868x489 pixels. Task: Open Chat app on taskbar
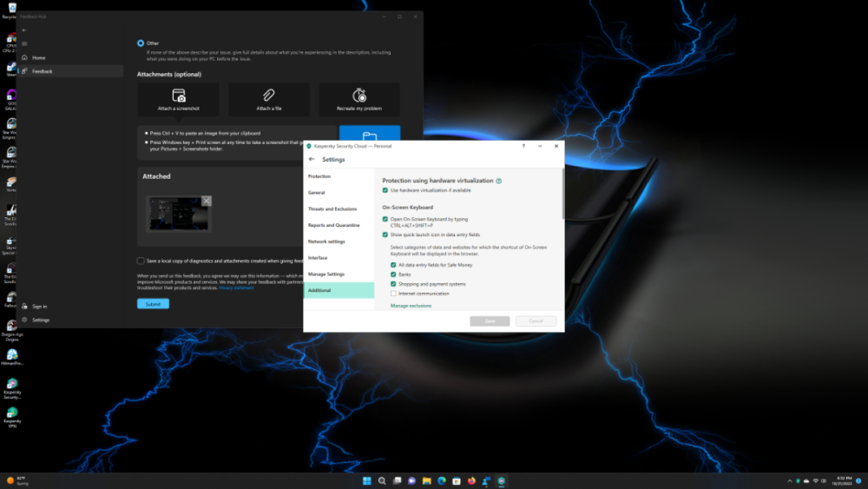(411, 480)
